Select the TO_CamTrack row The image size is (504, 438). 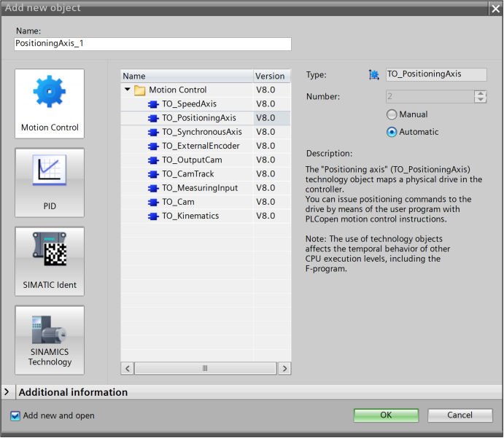coord(206,174)
